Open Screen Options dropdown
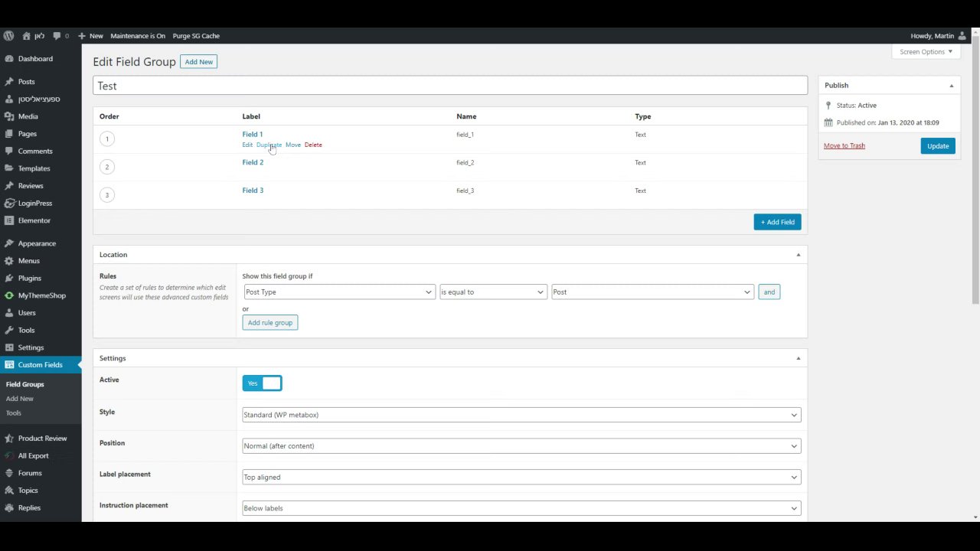Viewport: 980px width, 551px height. [x=926, y=52]
